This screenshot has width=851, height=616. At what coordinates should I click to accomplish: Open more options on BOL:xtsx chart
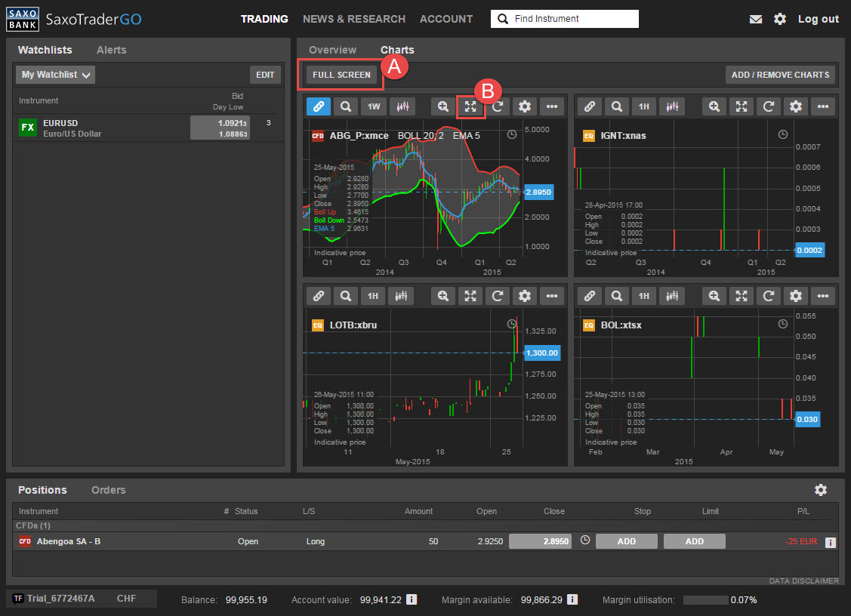click(x=823, y=296)
